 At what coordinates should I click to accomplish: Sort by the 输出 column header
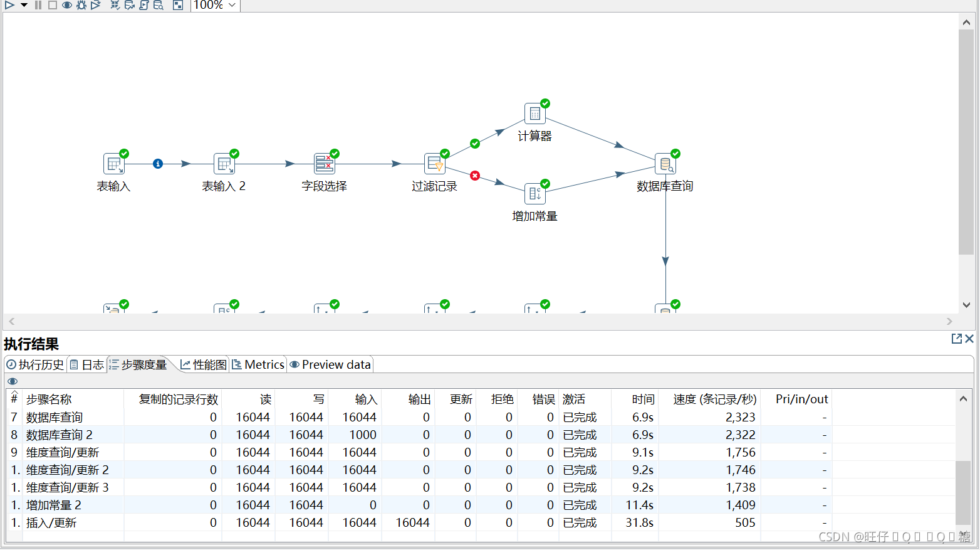tap(419, 399)
